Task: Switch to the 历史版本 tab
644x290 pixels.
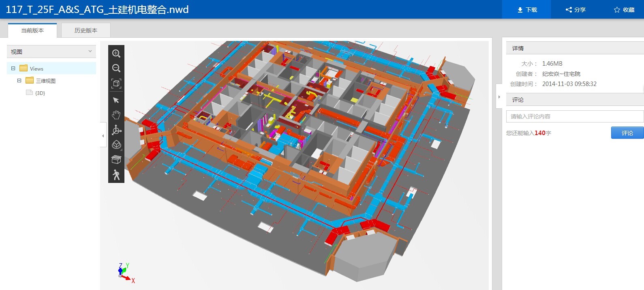Action: click(86, 30)
